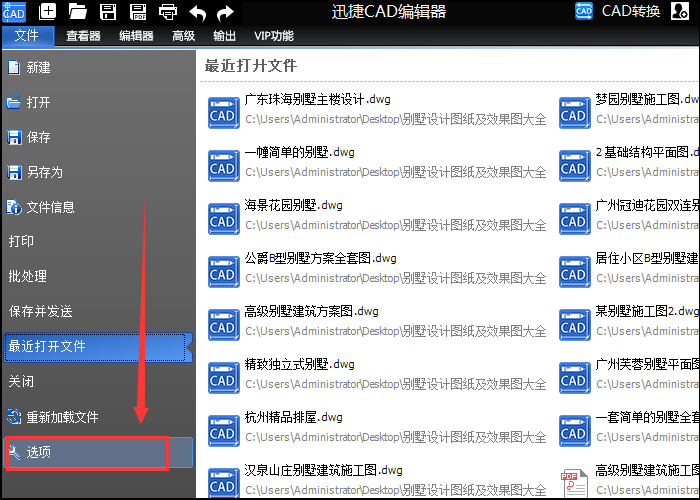
Task: Click the CAD application logo icon
Action: pyautogui.click(x=14, y=12)
